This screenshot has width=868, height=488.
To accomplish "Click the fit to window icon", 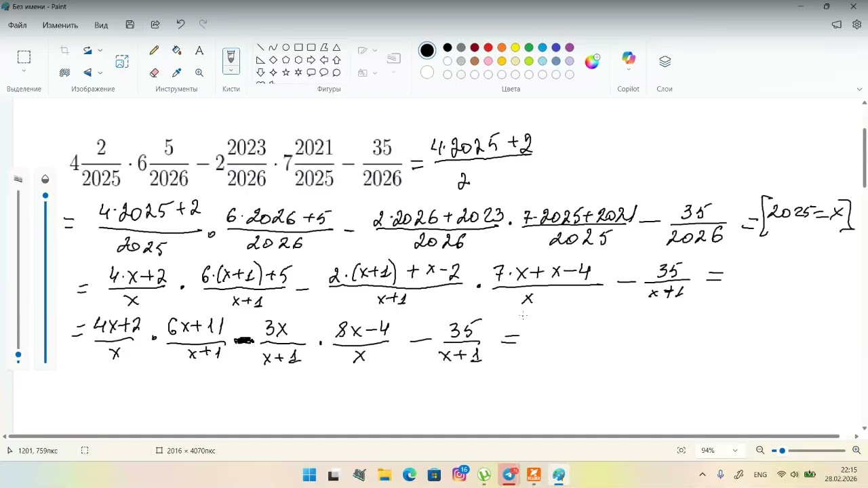I will click(682, 450).
